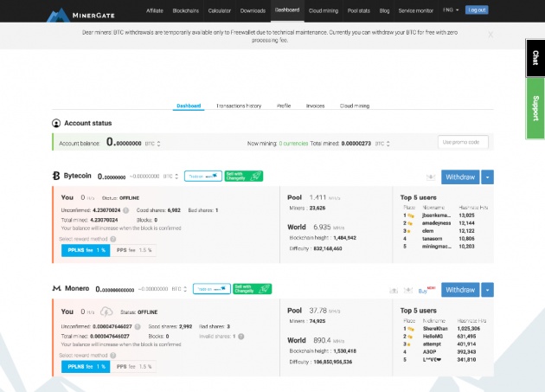Open the Blockchains menu item
Viewport: 545px width, 392px height.
186,10
